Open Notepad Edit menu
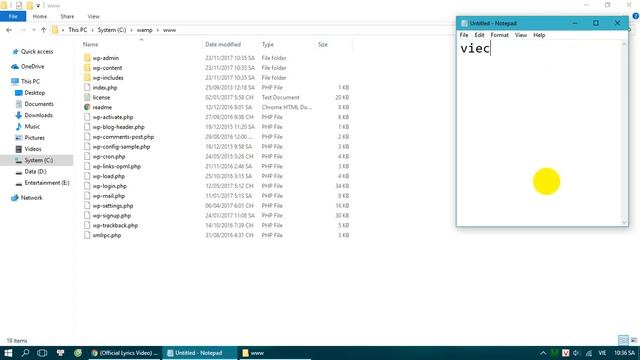Viewport: 640px width, 360px height. pyautogui.click(x=479, y=35)
